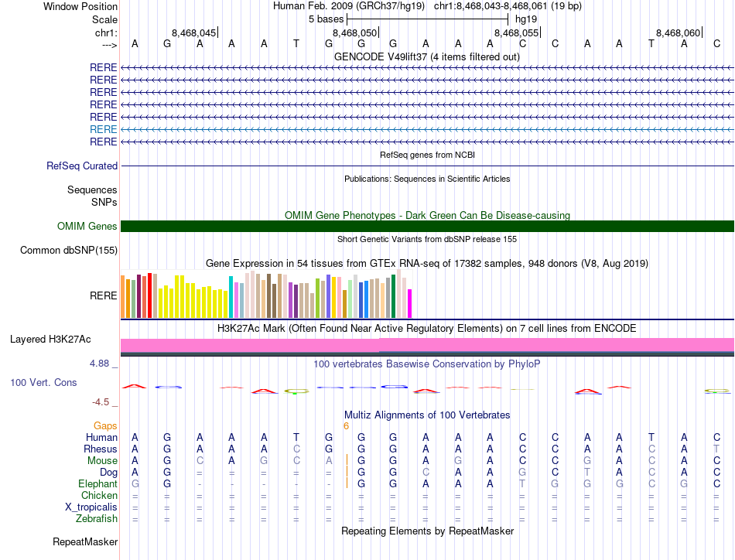Select the Elephant species label

tap(98, 483)
